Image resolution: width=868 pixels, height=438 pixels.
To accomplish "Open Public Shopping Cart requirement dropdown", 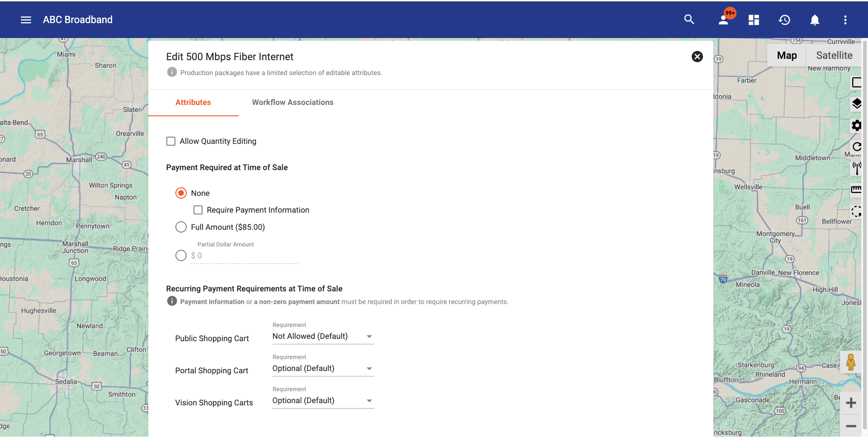I will pos(323,336).
